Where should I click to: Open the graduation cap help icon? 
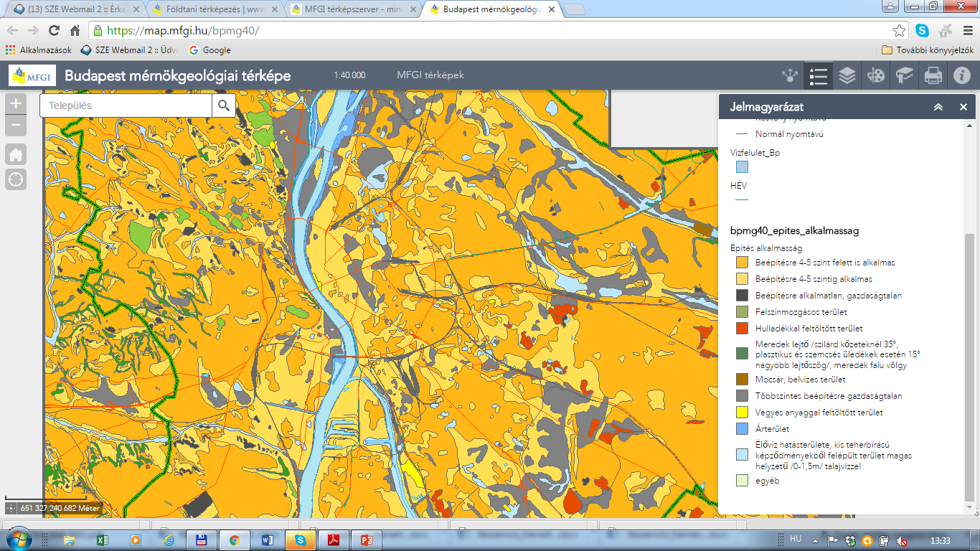(x=905, y=75)
